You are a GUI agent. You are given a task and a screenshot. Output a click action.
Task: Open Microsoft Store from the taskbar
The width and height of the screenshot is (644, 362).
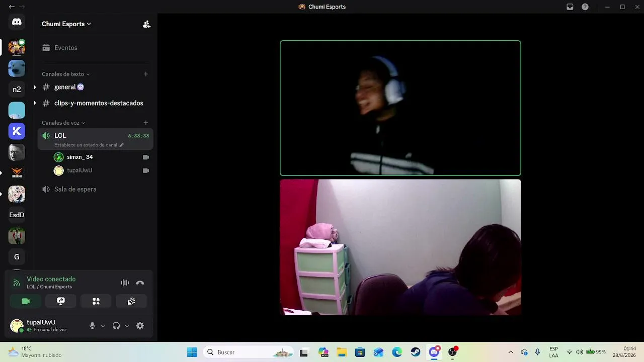[360, 352]
